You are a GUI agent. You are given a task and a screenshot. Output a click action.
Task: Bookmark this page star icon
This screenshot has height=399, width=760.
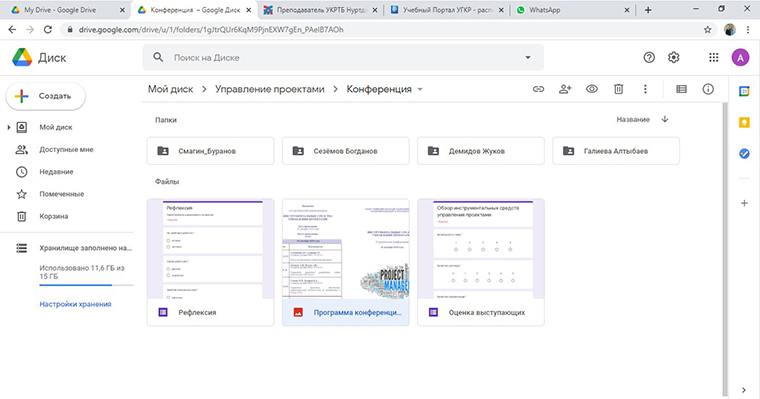(x=708, y=30)
